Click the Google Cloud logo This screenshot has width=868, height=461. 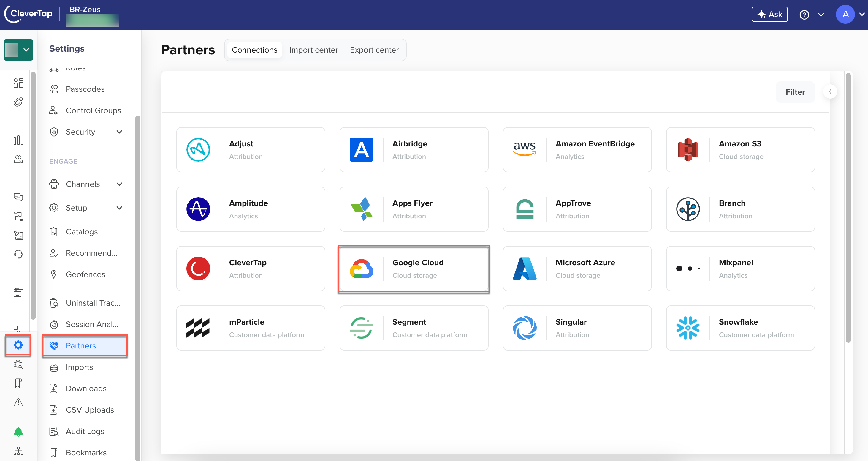pyautogui.click(x=361, y=269)
